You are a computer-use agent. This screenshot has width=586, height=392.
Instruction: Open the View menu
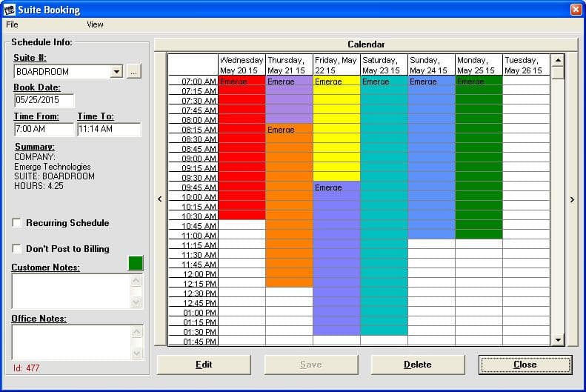click(95, 24)
